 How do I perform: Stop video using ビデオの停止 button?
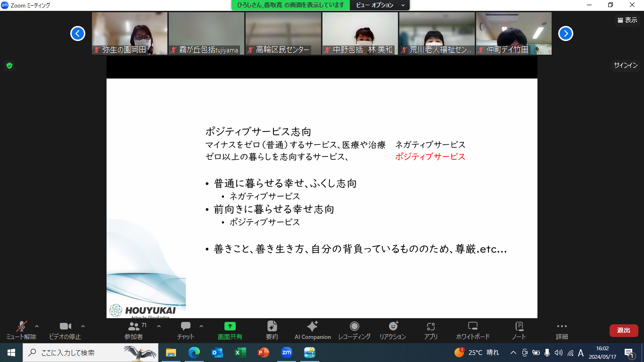65,330
